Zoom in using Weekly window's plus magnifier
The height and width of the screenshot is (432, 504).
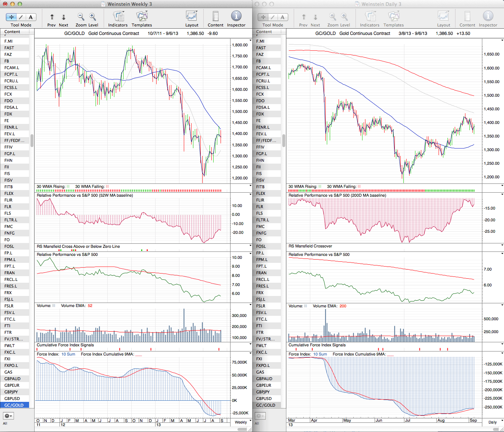(93, 17)
